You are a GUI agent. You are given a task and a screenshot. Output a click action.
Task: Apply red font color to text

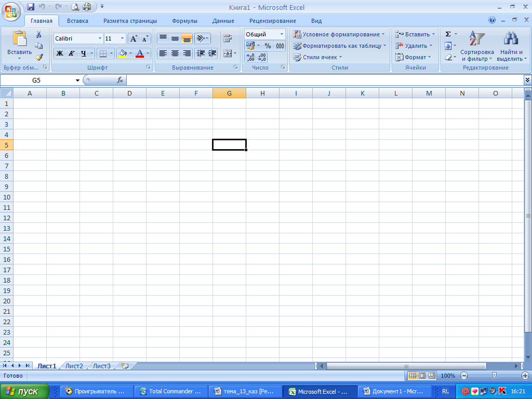tap(139, 54)
